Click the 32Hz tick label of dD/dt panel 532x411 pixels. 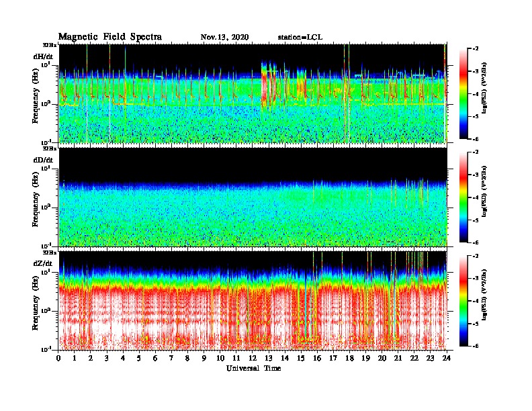click(x=50, y=148)
